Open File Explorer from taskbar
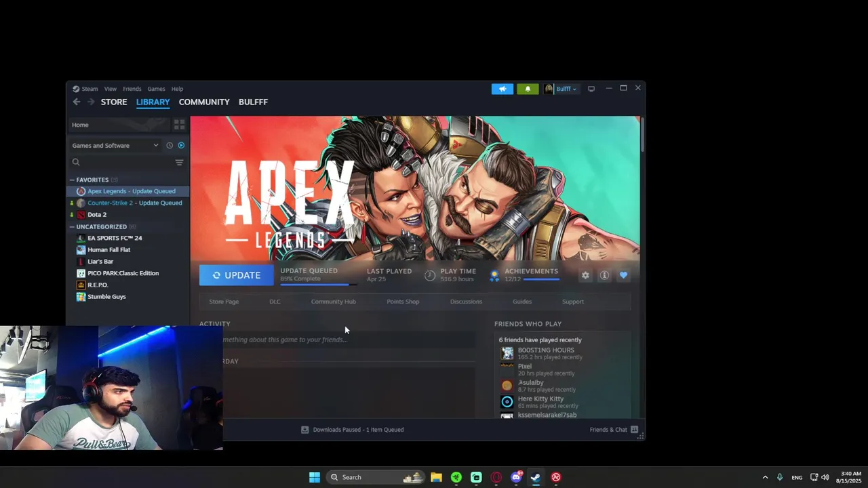 pos(436,477)
